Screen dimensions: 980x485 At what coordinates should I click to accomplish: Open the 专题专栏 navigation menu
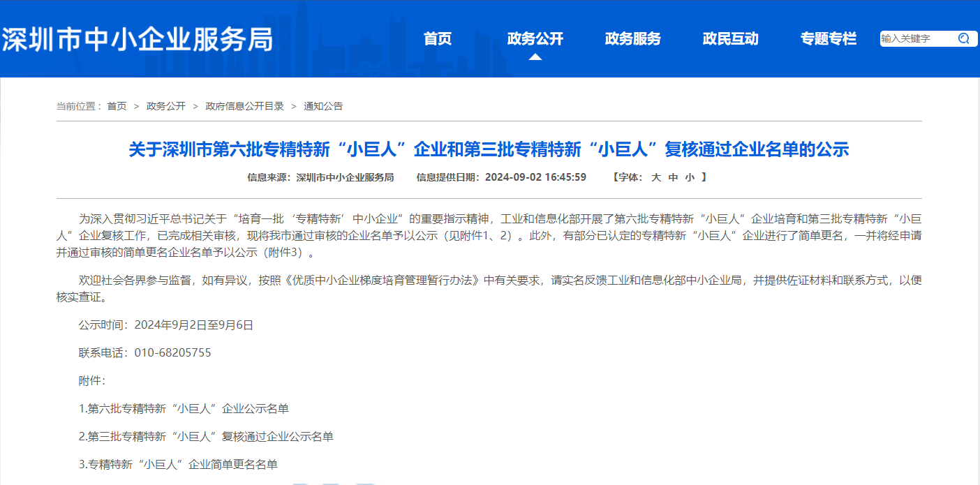(828, 39)
